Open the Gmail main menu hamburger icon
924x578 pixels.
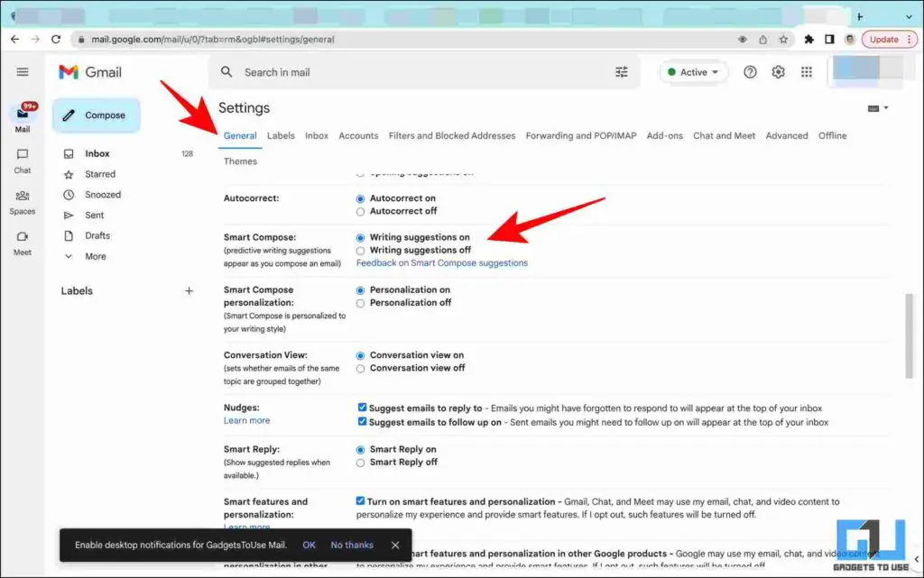[x=23, y=72]
